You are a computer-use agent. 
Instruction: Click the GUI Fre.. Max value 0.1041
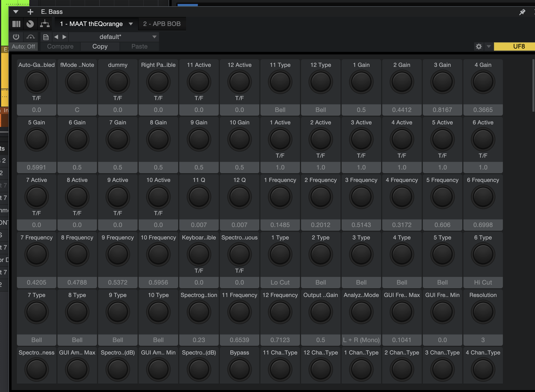click(402, 340)
